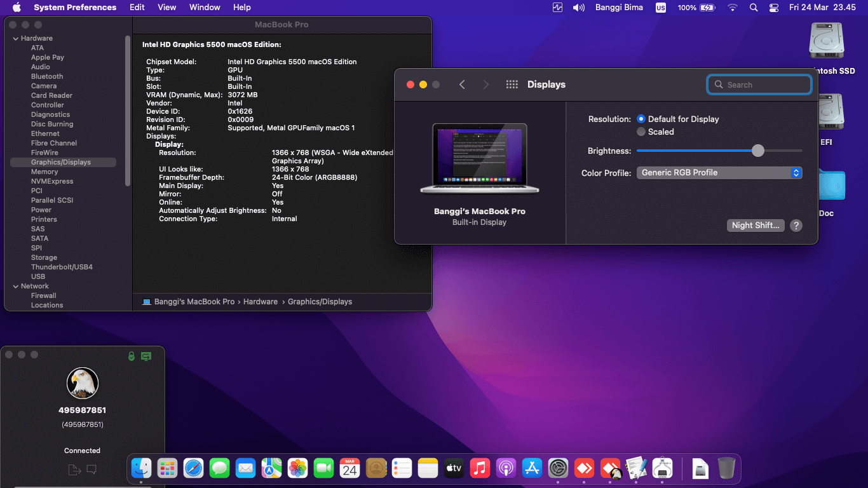The width and height of the screenshot is (868, 488).
Task: Open FaceTime from the Dock
Action: click(x=323, y=468)
